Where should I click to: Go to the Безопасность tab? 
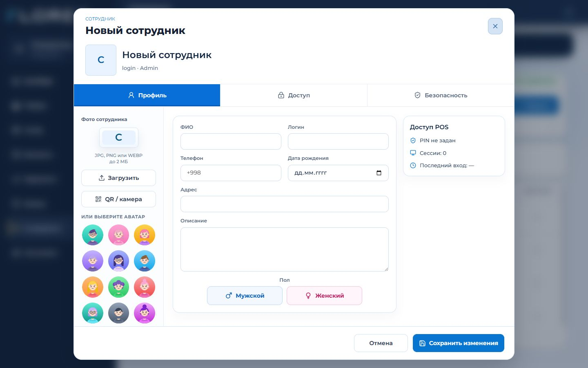coord(441,95)
